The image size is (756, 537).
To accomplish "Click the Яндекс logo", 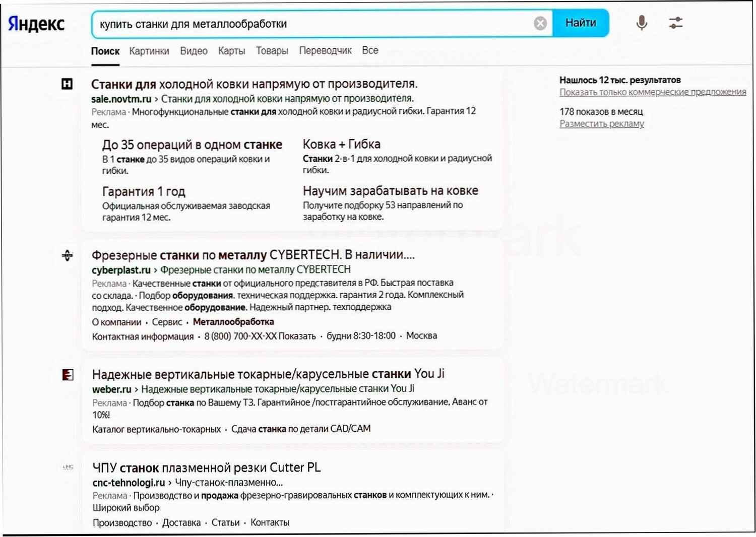I will coord(35,23).
